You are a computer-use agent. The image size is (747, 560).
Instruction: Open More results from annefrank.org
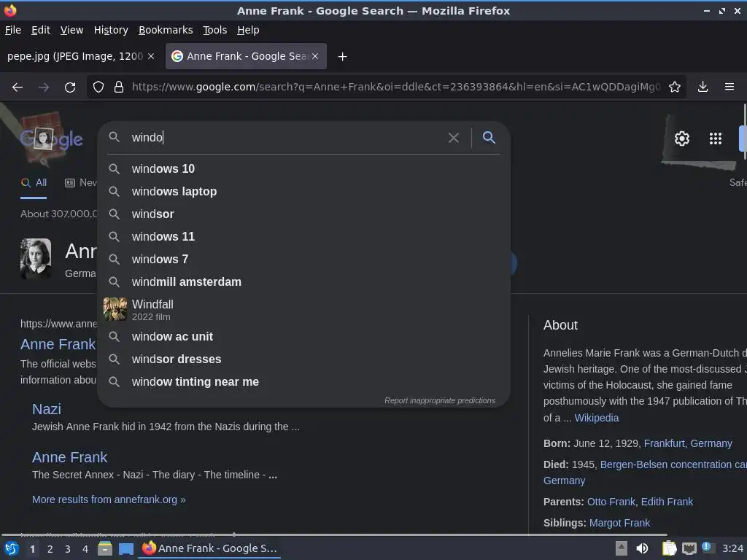pos(109,499)
